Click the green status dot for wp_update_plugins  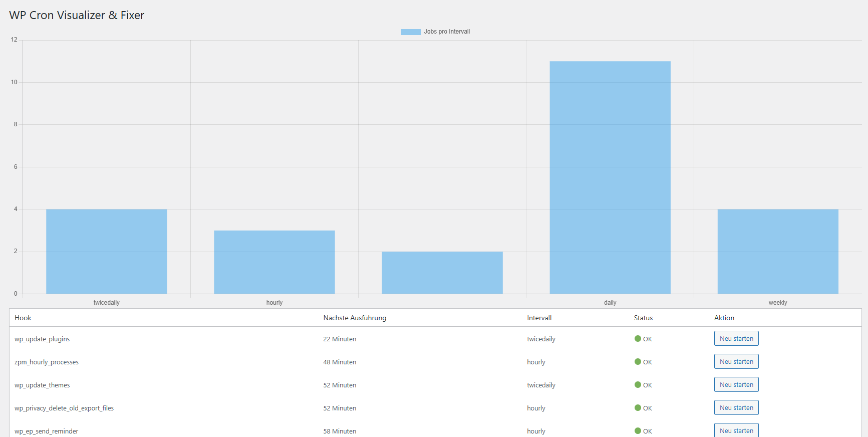pyautogui.click(x=638, y=339)
